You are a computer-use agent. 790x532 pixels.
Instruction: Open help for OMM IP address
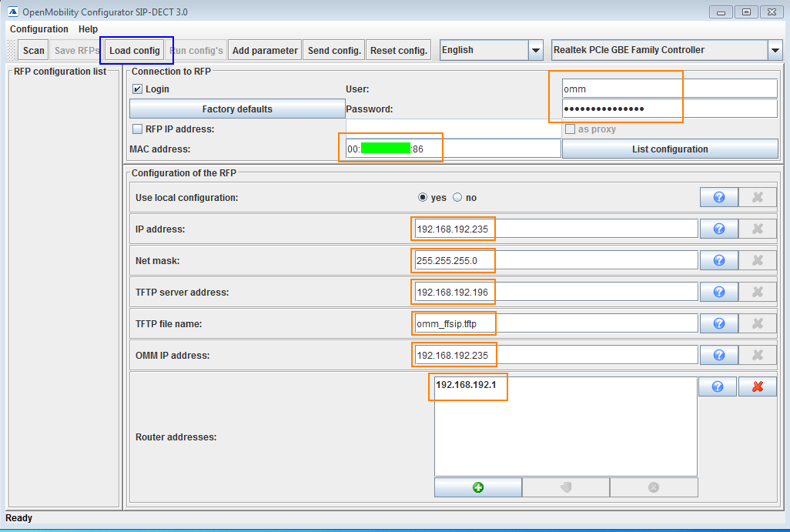(x=718, y=355)
